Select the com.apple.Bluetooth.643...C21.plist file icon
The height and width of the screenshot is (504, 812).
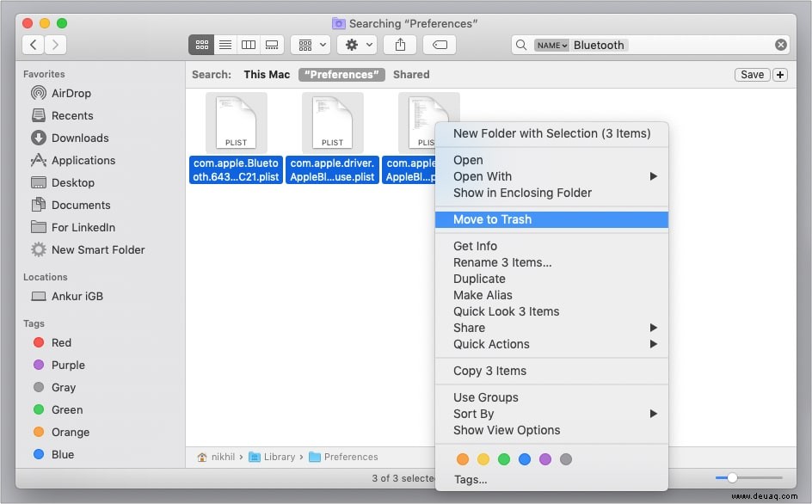pyautogui.click(x=237, y=123)
